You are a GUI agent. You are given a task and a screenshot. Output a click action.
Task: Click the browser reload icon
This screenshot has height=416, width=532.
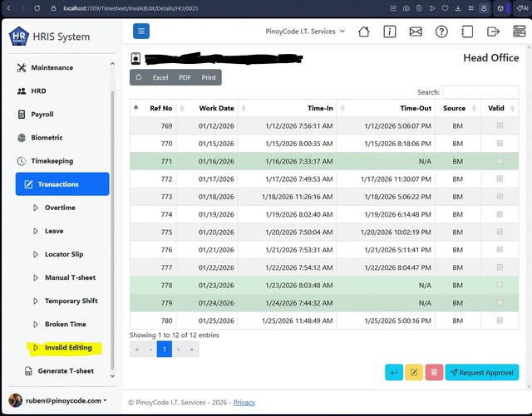pos(37,8)
